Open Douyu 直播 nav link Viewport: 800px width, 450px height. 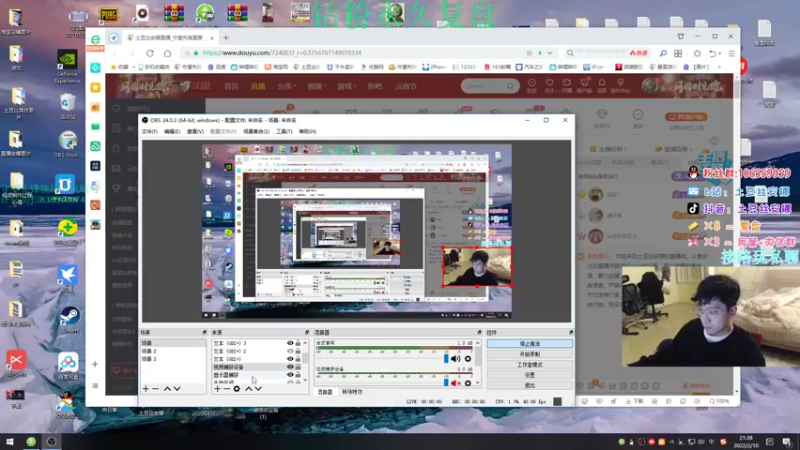258,87
